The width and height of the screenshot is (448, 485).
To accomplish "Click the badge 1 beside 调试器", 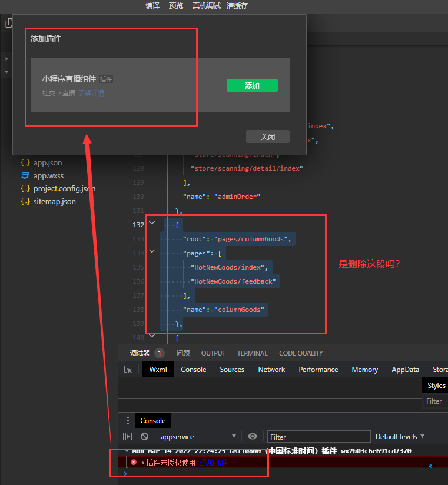I will 160,353.
